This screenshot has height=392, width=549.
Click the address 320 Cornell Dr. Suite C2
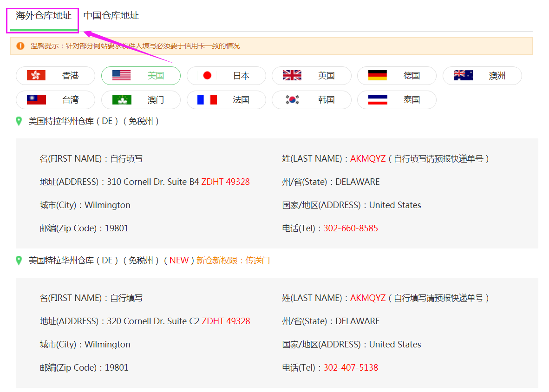pyautogui.click(x=153, y=321)
